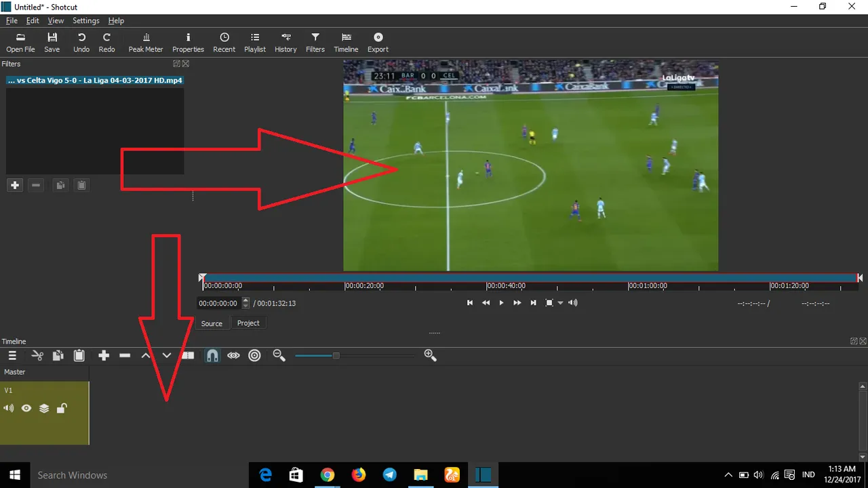Toggle scrub while dragging eye icon

pos(233,355)
